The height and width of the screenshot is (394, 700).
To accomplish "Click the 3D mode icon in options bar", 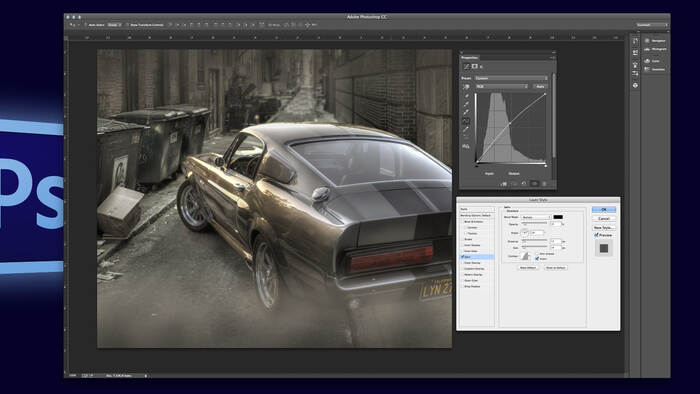I will coord(307,25).
